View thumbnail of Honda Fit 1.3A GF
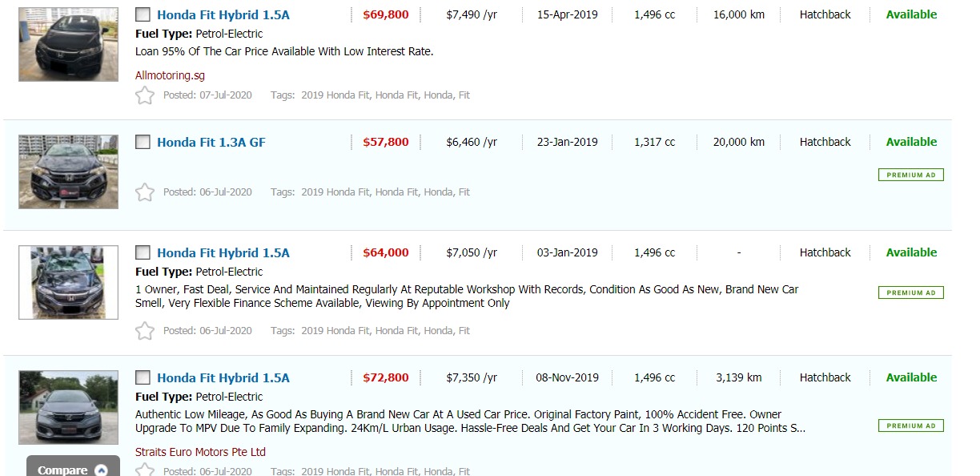Image resolution: width=980 pixels, height=476 pixels. click(68, 171)
